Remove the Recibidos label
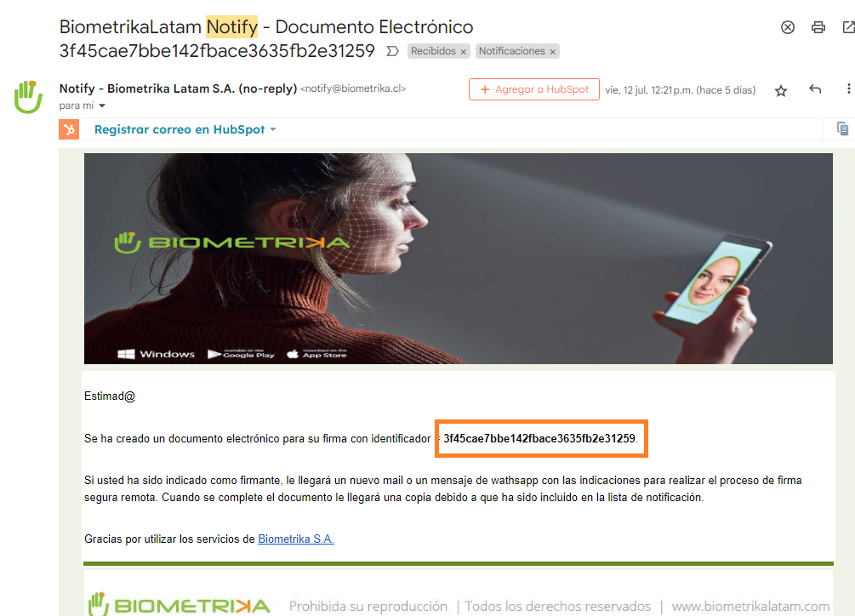Screen dimensions: 855x616 click(x=464, y=52)
